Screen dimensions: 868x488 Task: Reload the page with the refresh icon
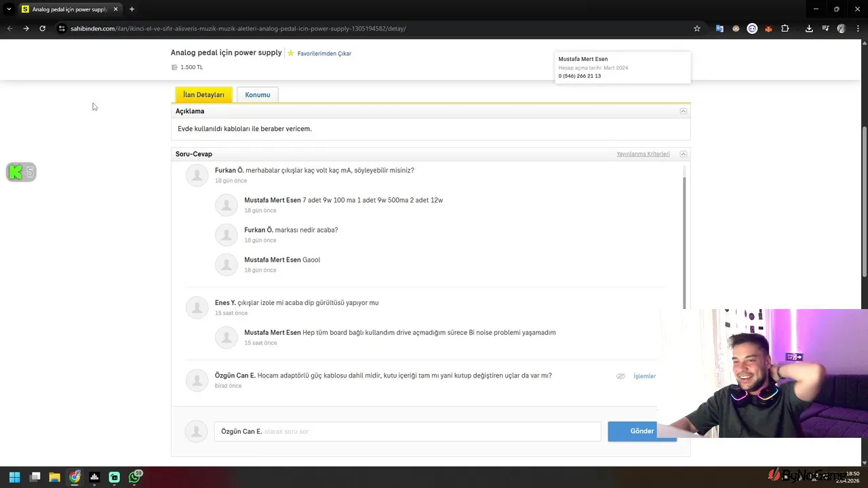click(x=42, y=28)
